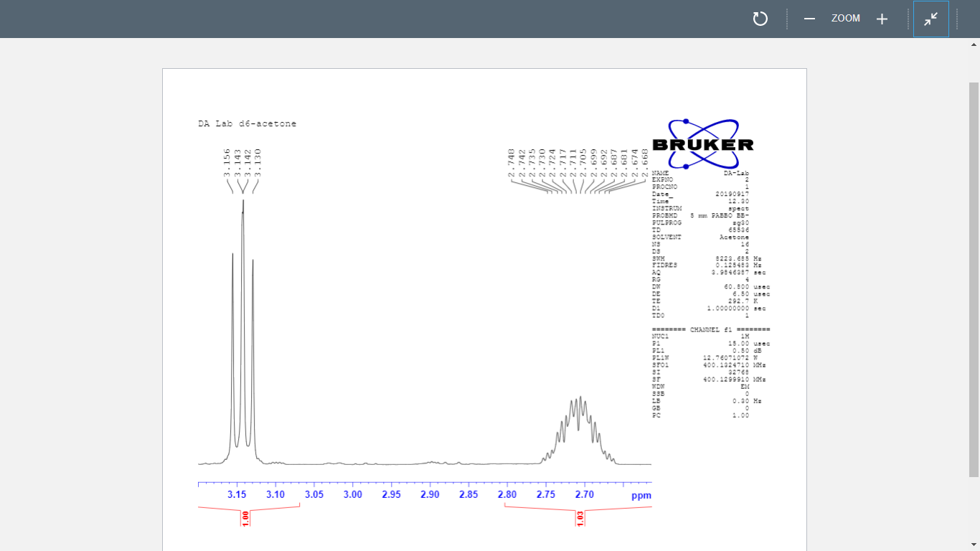The height and width of the screenshot is (551, 980).
Task: Click the 3.00 ppm axis label
Action: click(353, 495)
